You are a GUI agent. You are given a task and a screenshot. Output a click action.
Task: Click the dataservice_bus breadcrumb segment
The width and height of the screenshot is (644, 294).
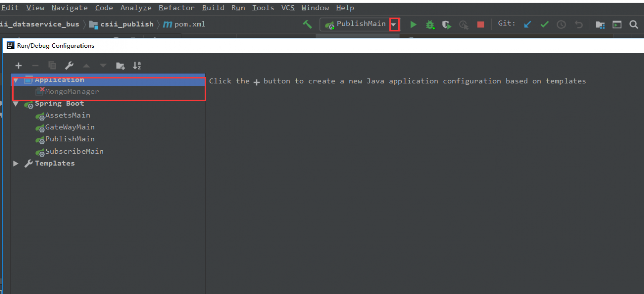[40, 24]
